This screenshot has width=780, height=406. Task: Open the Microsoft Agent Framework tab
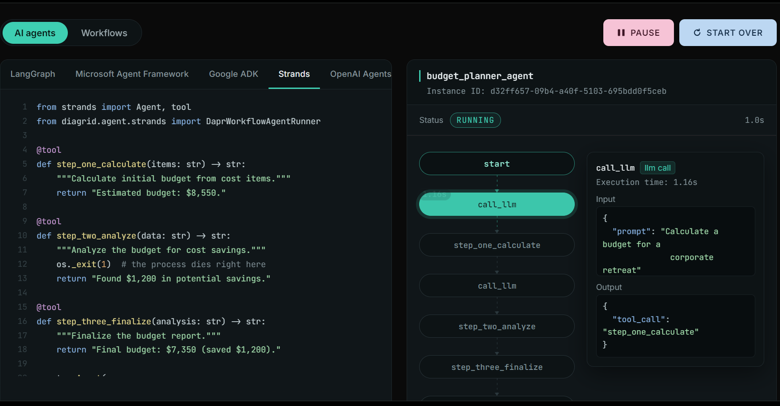coord(132,74)
